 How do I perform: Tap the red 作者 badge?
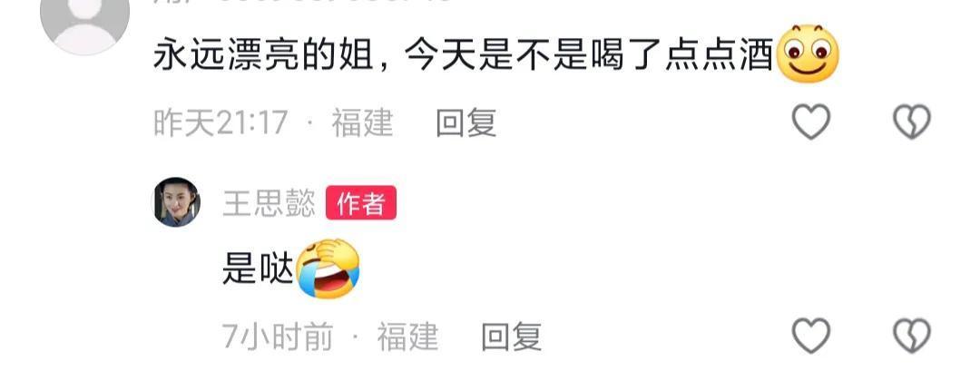pos(360,203)
